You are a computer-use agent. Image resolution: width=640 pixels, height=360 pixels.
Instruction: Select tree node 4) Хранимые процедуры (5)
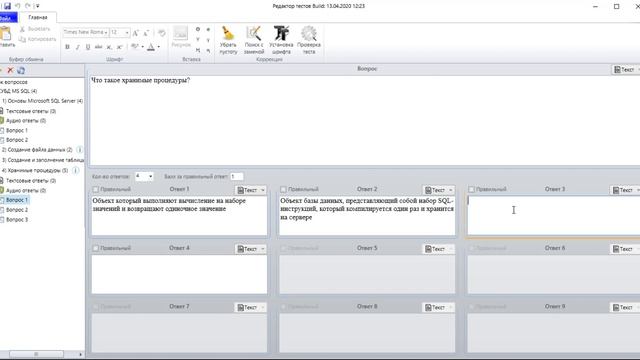click(x=35, y=170)
